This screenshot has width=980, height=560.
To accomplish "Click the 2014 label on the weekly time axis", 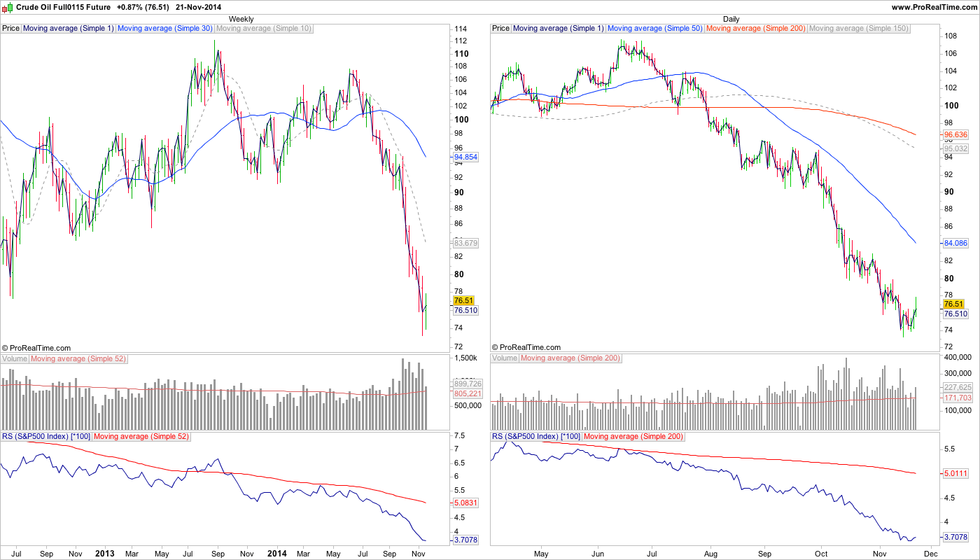I will (277, 553).
